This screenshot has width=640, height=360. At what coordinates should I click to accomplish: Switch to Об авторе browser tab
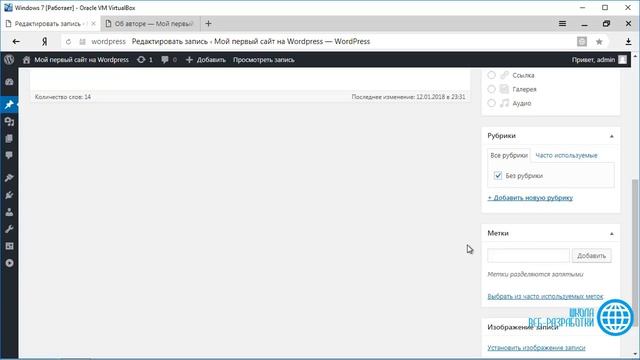(150, 24)
